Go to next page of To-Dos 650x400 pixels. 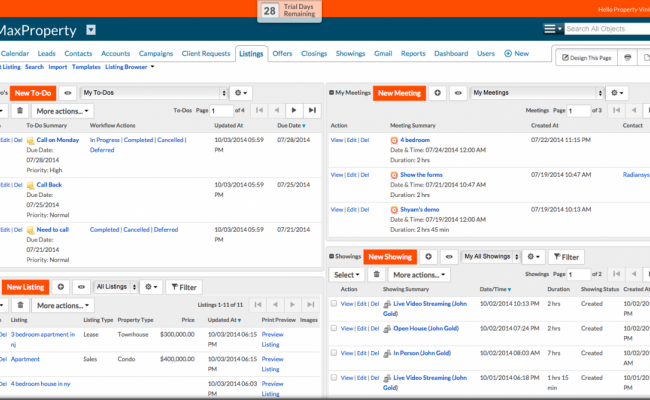(293, 110)
